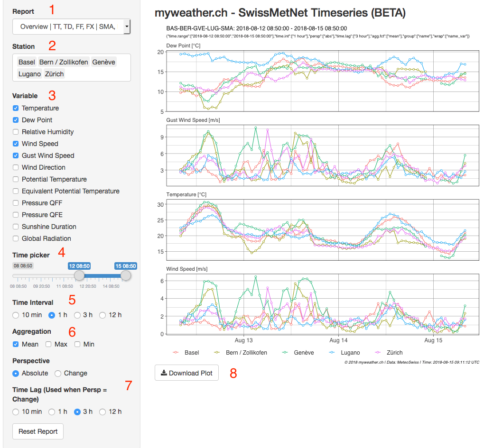Switch Perspective to Change

point(58,373)
